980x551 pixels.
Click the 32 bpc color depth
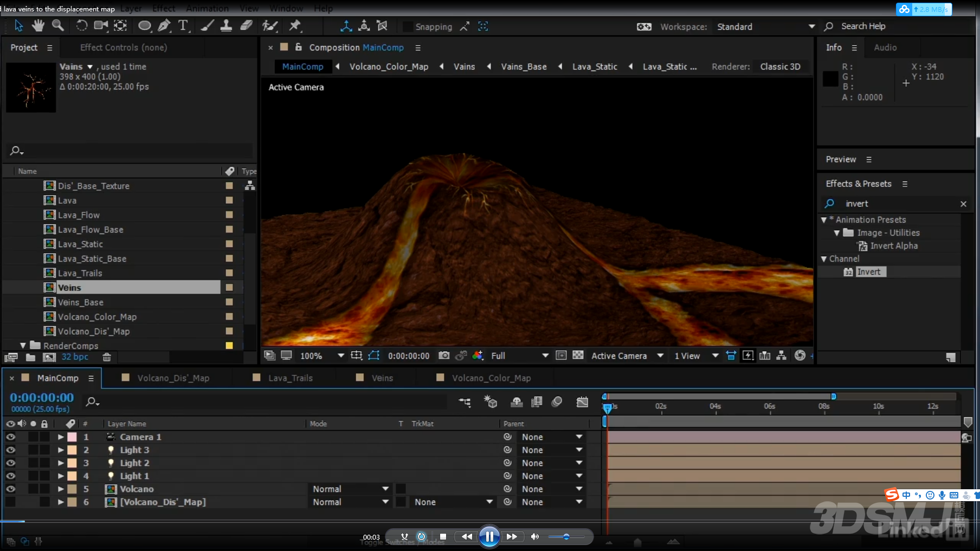pos(75,357)
